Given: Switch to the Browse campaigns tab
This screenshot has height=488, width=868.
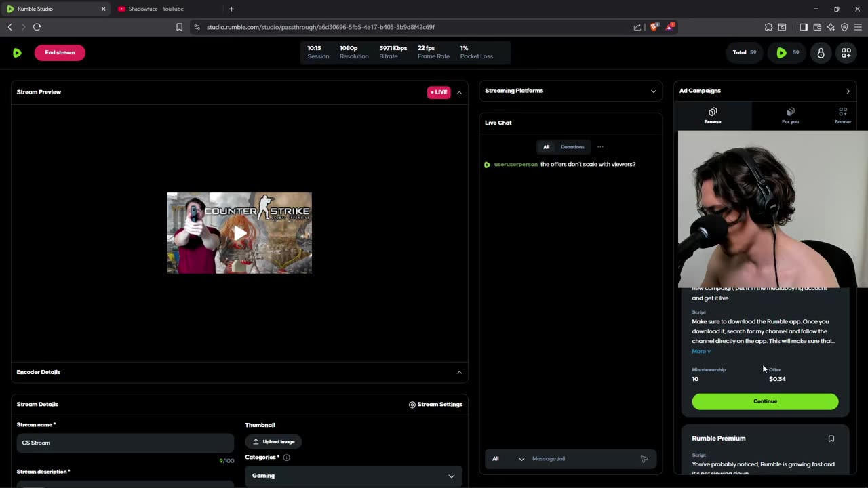Looking at the screenshot, I should pos(713,115).
